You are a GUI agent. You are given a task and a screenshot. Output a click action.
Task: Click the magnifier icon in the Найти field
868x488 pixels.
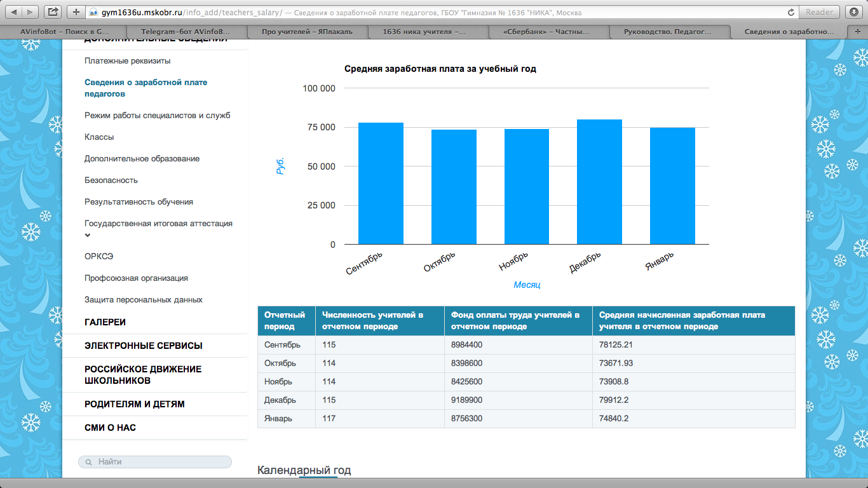pos(88,462)
